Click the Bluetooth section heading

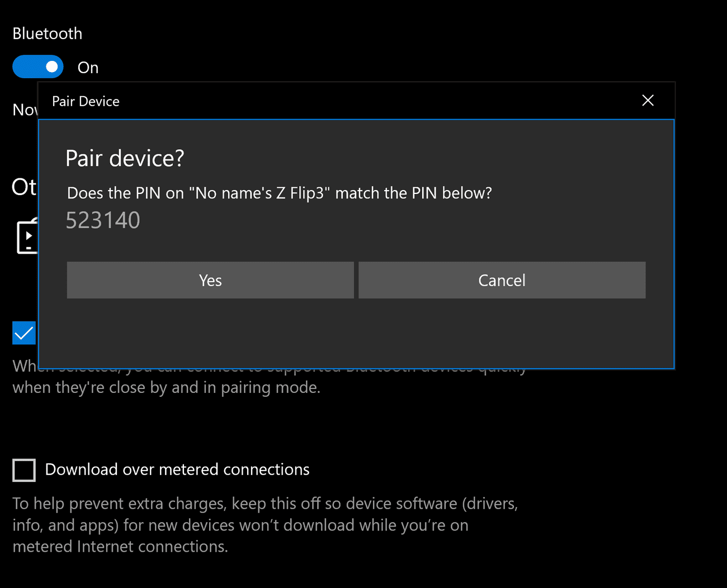47,33
